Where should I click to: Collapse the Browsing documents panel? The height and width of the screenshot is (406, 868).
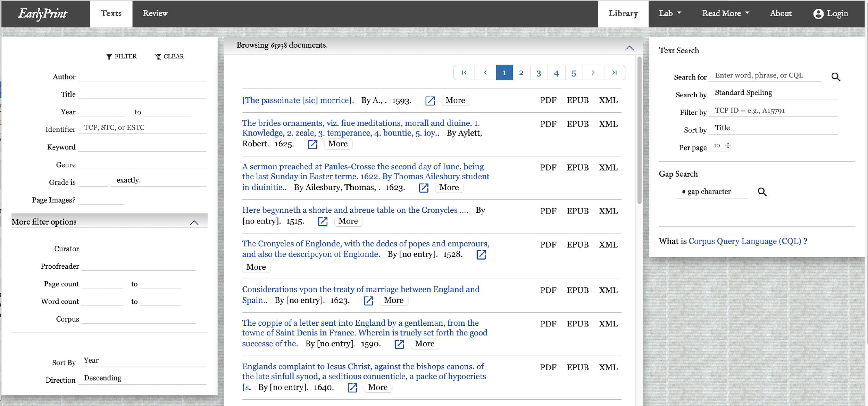click(629, 48)
